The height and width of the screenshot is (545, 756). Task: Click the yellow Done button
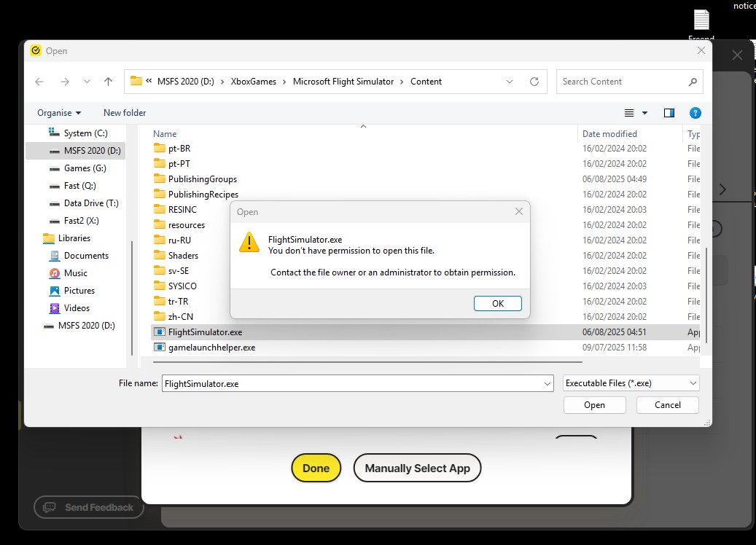tap(316, 468)
